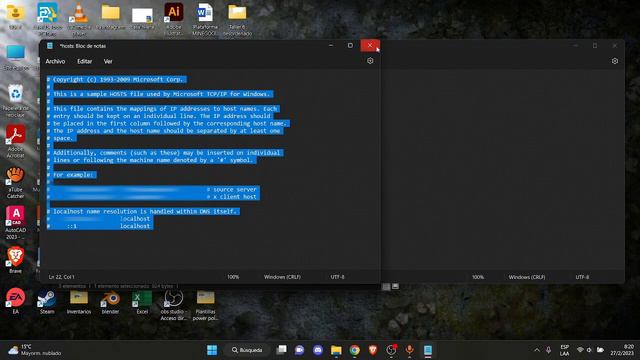Open the Archivo menu in Notepad

[x=55, y=61]
